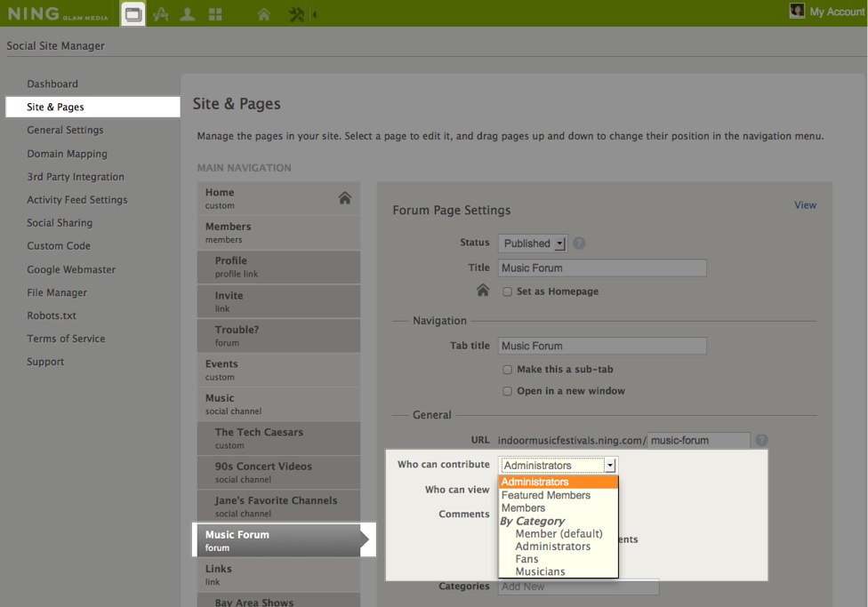
Task: Select the Music social channel row
Action: [278, 404]
